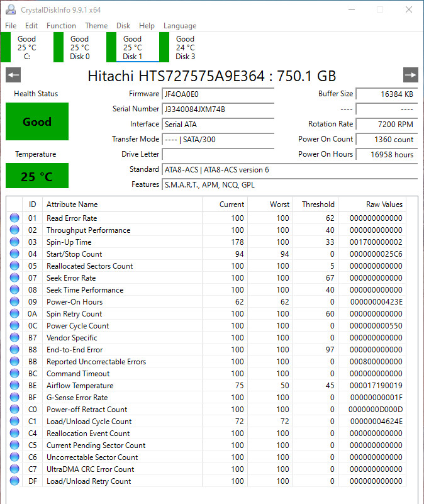Click the Buffer Size 16384 KB field
The width and height of the screenshot is (424, 504).
387,94
